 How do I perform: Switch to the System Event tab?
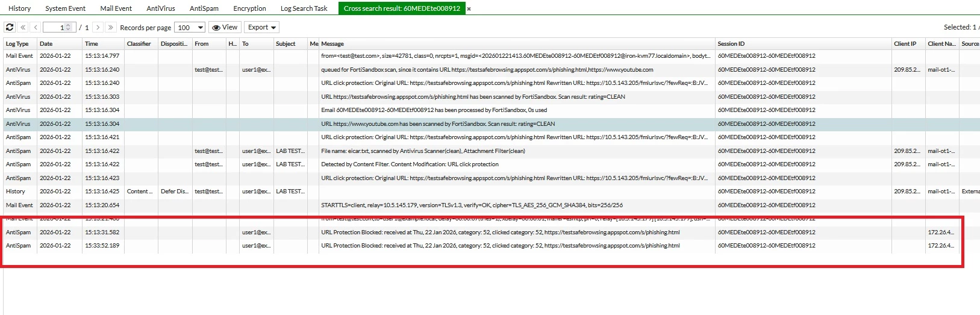pyautogui.click(x=65, y=8)
